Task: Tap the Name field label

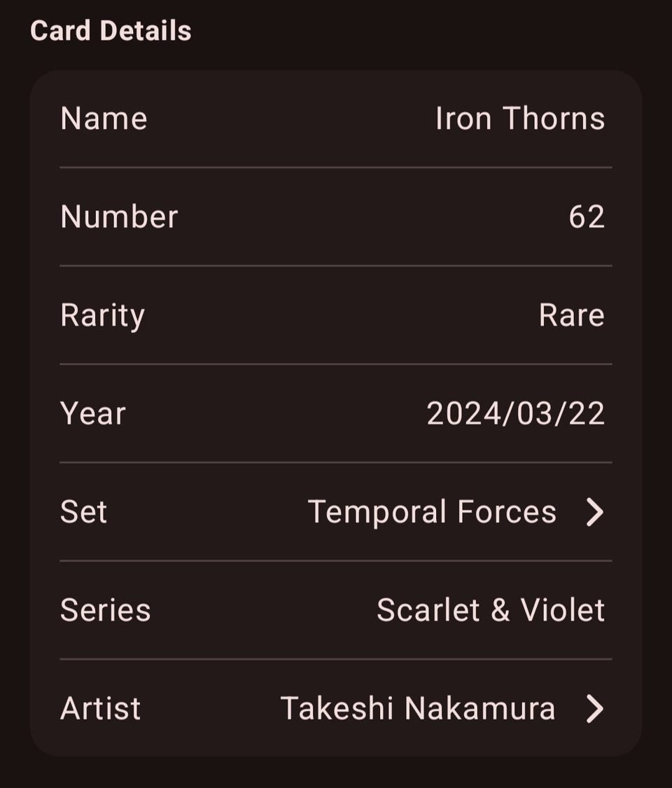Action: (x=104, y=118)
